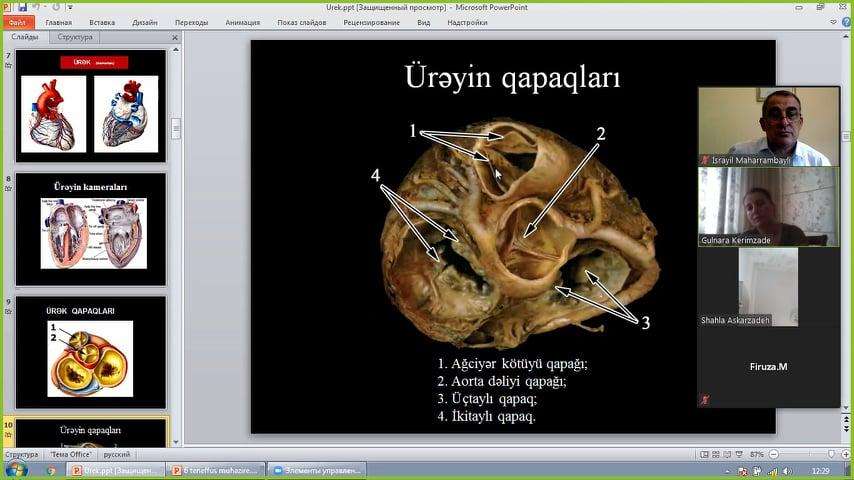Select slide 10 thumbnail Ürəyin qapaqları
The height and width of the screenshot is (480, 854).
point(90,433)
